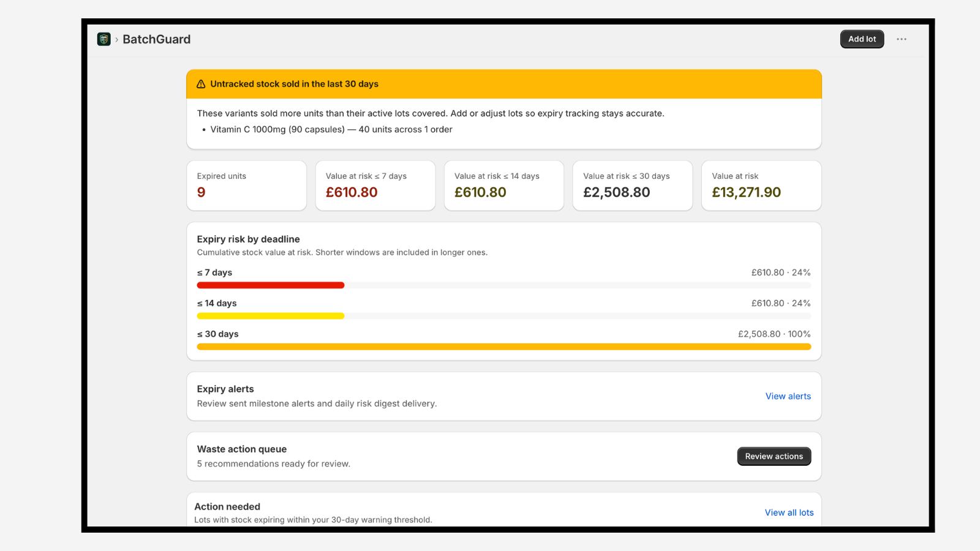Open the View all lots link
The width and height of the screenshot is (980, 551).
[x=789, y=512]
